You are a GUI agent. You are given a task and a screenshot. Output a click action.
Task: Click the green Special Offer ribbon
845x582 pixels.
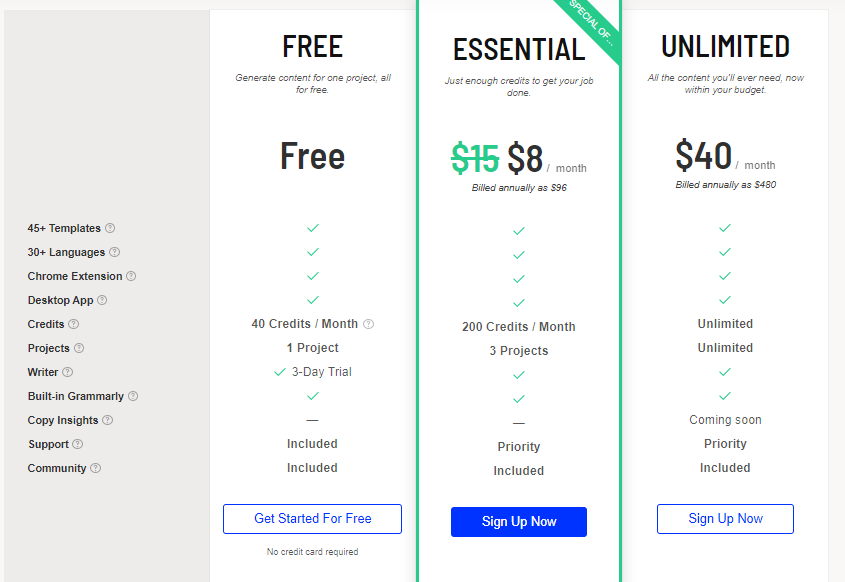592,27
